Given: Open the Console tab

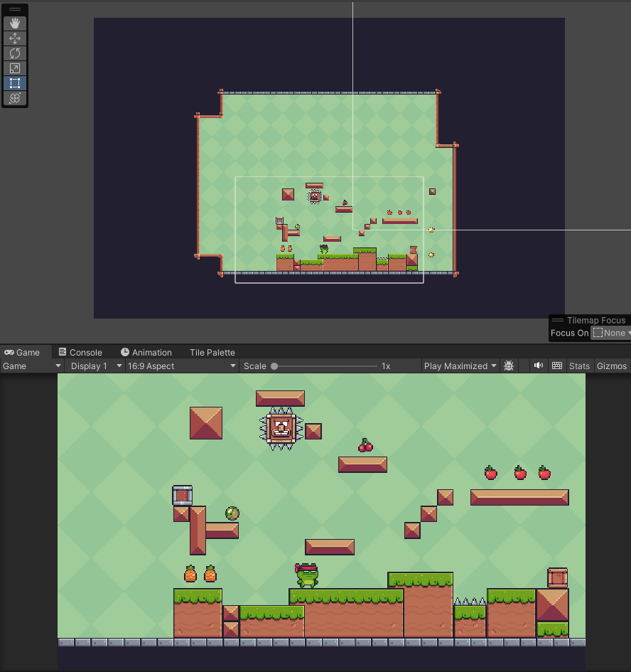Looking at the screenshot, I should point(80,352).
